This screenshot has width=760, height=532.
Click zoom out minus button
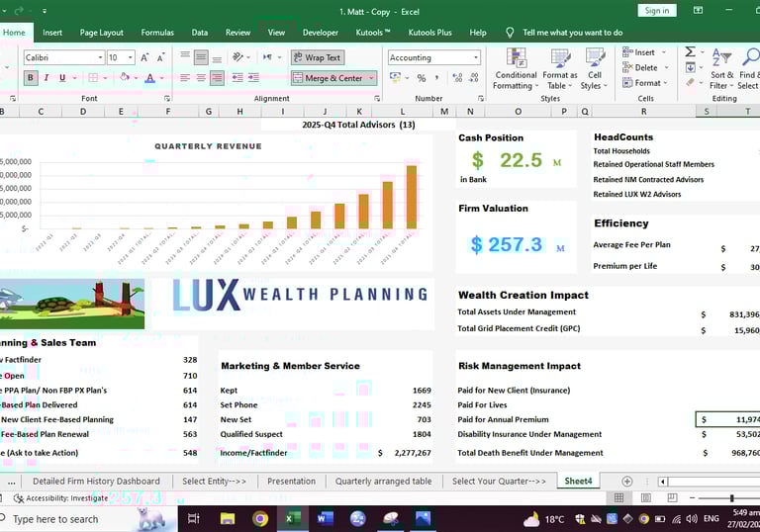click(692, 498)
